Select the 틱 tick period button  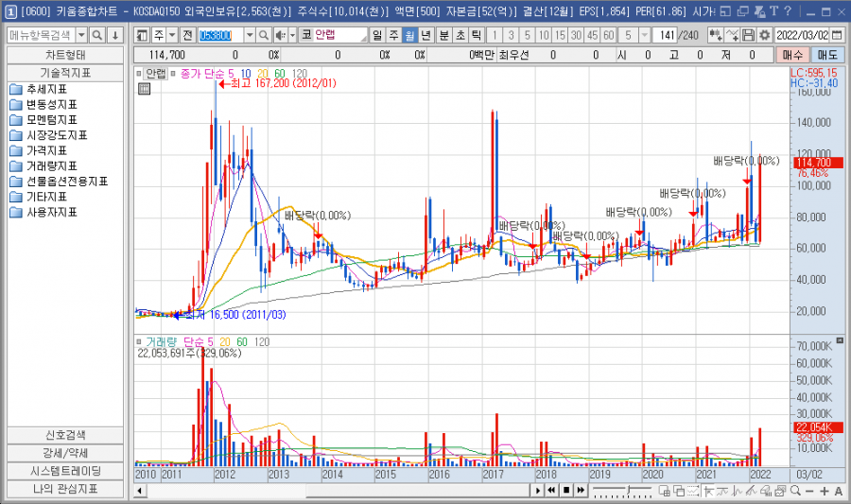click(x=477, y=35)
